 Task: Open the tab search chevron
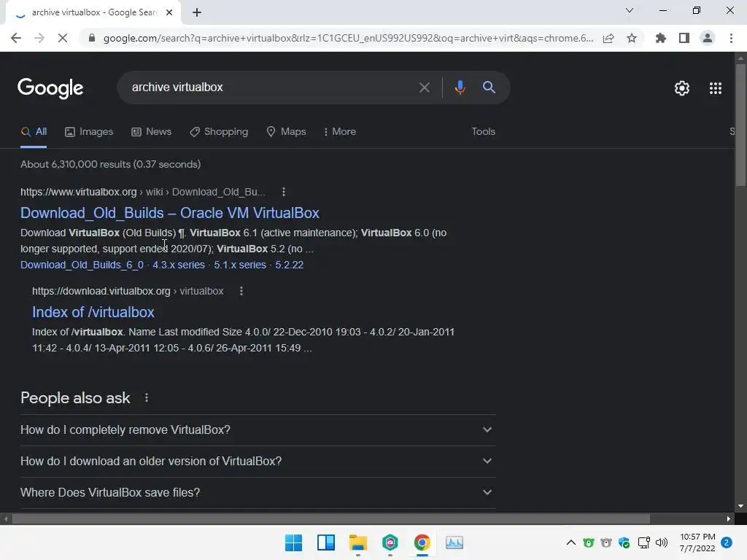630,10
